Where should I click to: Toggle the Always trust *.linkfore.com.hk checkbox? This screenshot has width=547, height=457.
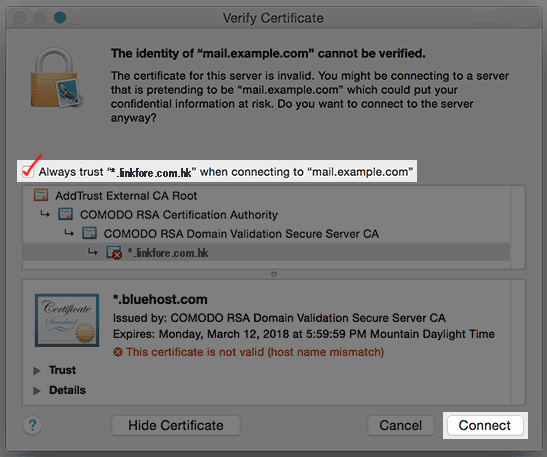28,171
